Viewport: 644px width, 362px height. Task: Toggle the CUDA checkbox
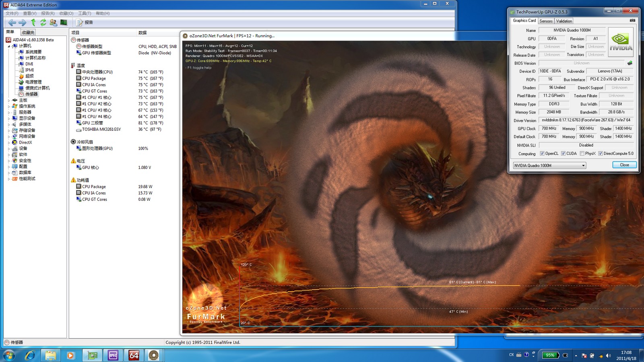click(563, 154)
